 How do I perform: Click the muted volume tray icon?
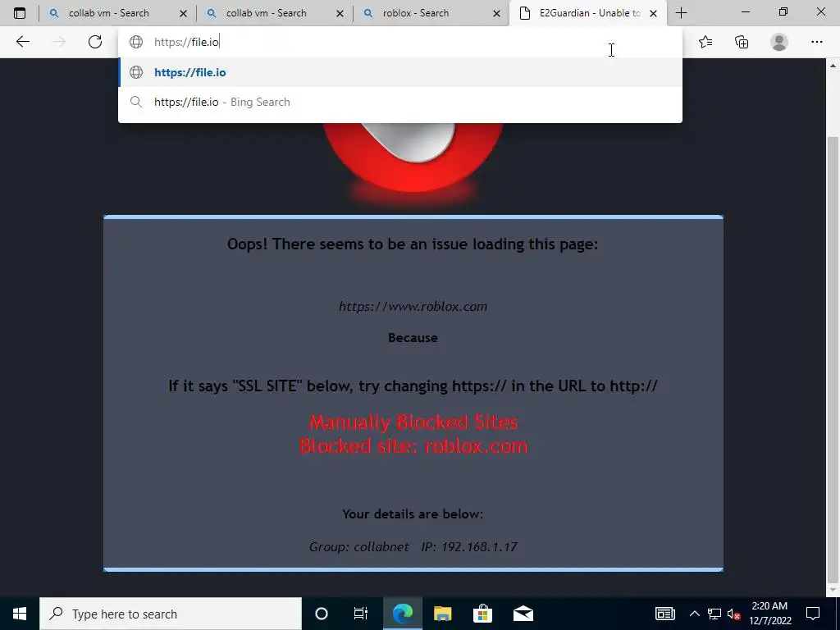(x=734, y=614)
